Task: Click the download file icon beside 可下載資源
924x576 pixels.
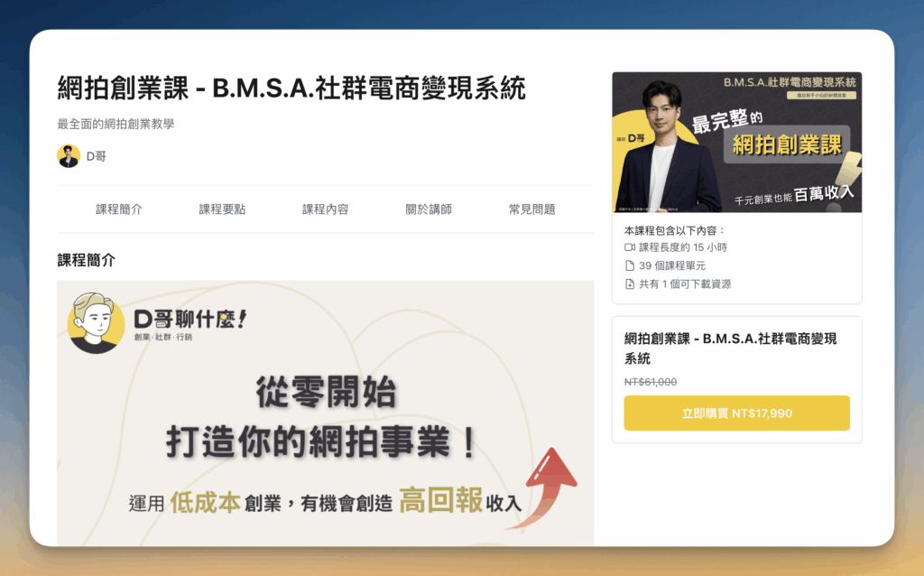Action: tap(629, 284)
